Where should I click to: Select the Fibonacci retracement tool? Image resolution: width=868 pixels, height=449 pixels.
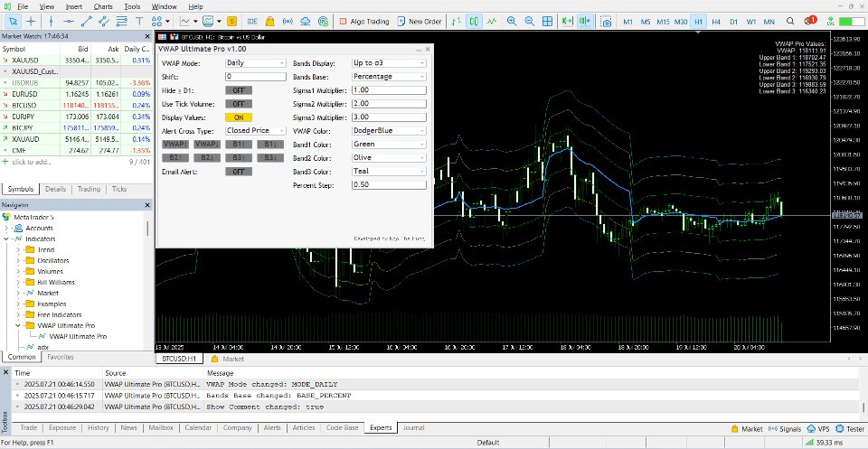pos(122,21)
